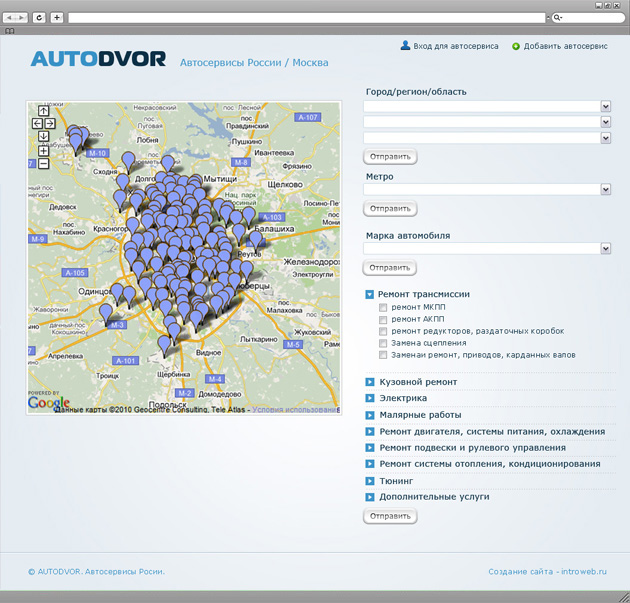
Task: Click Отправить under Марка автомобиля
Action: [390, 268]
